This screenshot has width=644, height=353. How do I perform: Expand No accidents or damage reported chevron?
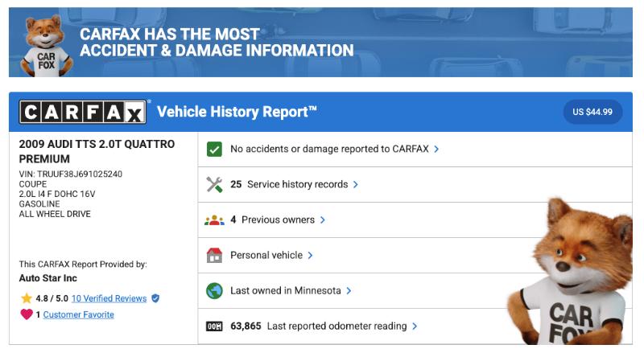[436, 149]
